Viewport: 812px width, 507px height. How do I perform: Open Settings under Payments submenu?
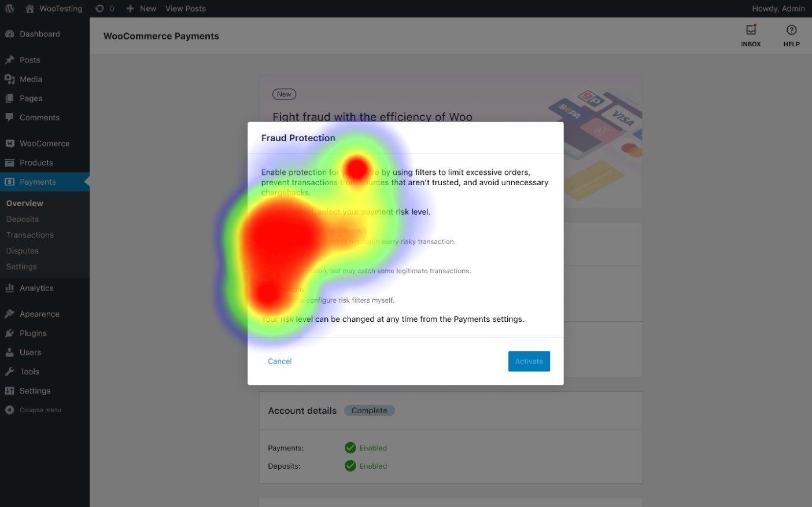click(21, 267)
